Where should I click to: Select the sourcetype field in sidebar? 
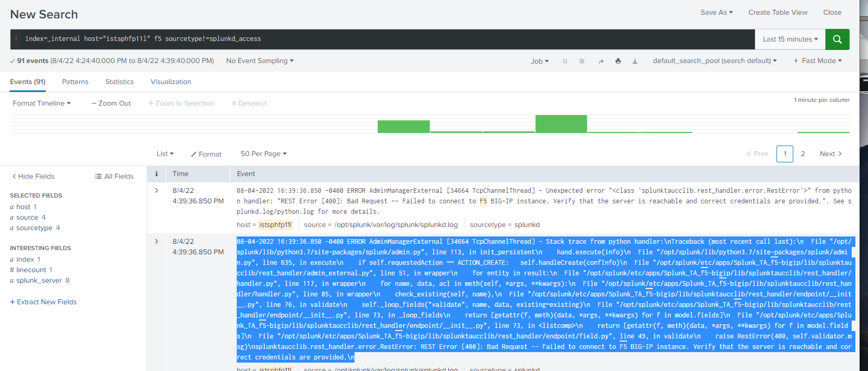(35, 228)
